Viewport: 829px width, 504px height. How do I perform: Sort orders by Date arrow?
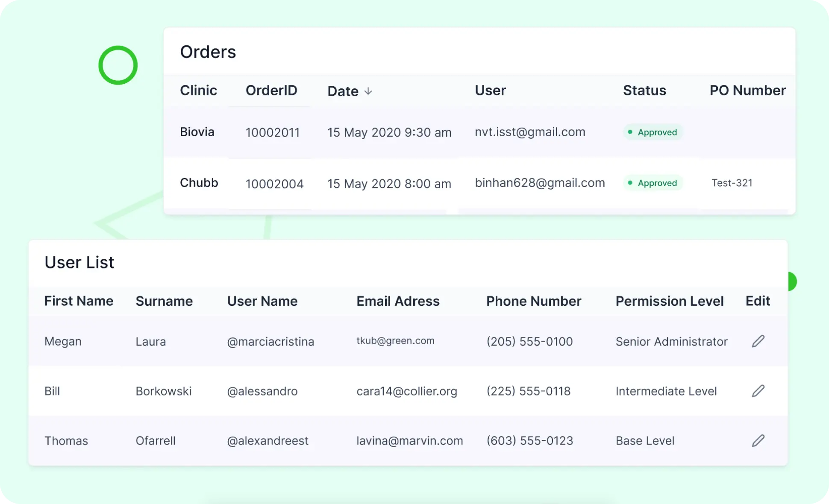tap(368, 91)
